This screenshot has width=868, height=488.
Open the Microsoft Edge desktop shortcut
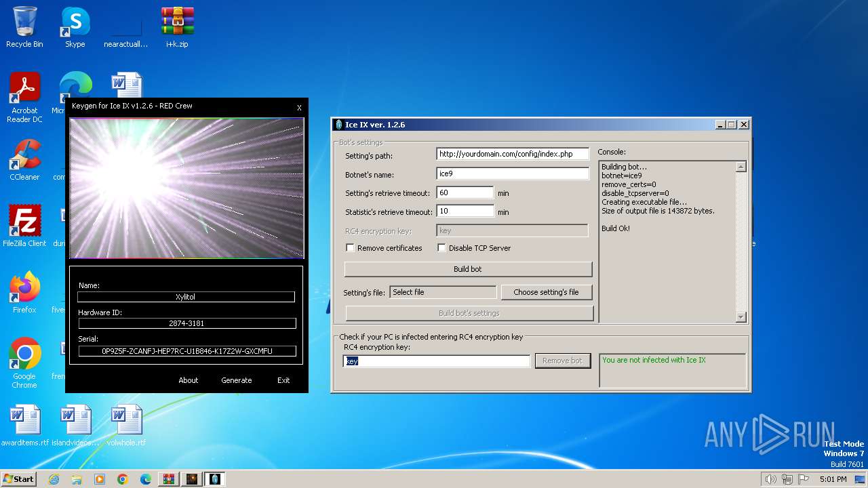pos(75,85)
